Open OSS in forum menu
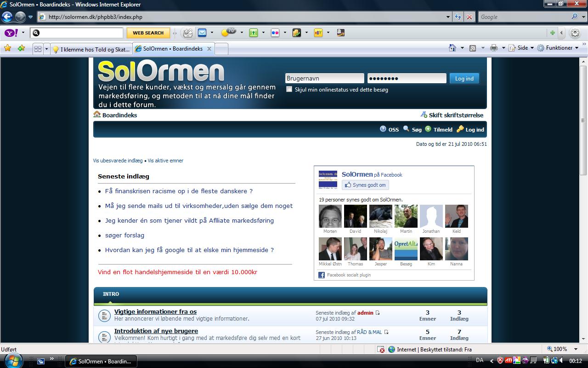This screenshot has height=368, width=588. (x=389, y=130)
